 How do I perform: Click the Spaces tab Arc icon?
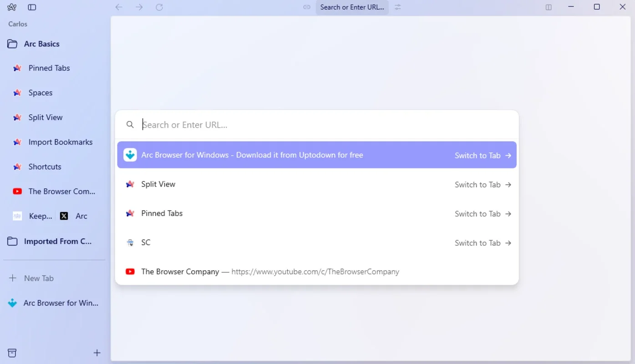[17, 93]
